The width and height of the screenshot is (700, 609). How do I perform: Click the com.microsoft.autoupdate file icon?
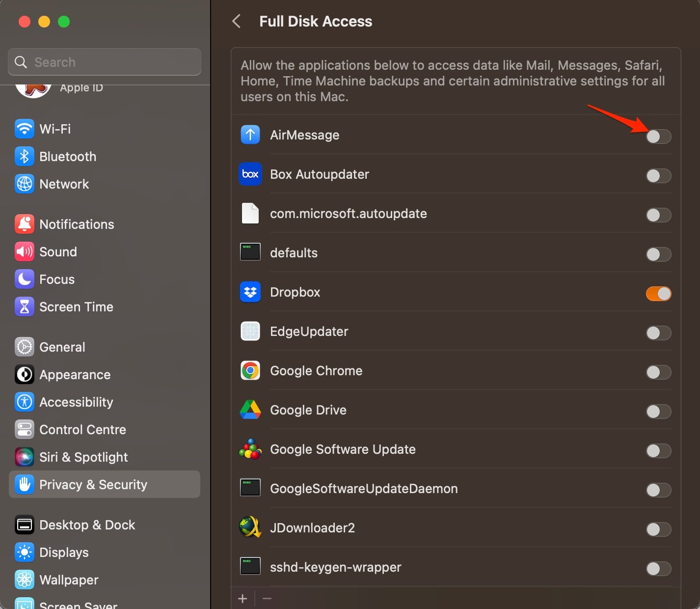(250, 213)
